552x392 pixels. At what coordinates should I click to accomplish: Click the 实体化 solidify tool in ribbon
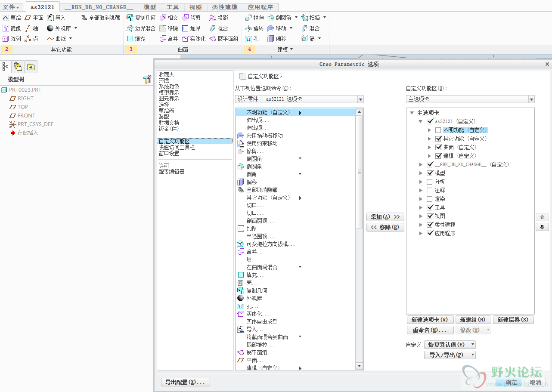point(194,39)
